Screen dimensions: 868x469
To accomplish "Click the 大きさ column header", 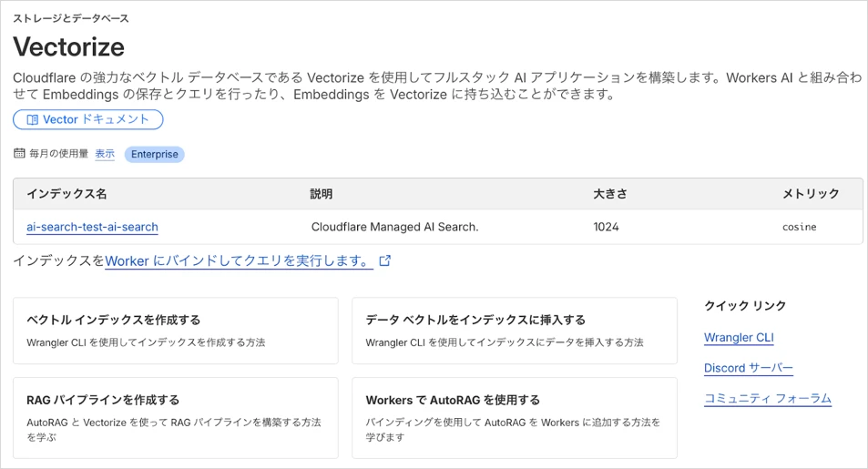I will point(609,194).
